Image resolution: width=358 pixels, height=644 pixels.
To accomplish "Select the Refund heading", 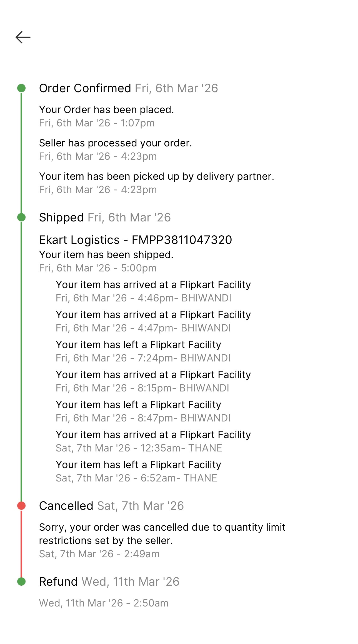I will tap(58, 581).
